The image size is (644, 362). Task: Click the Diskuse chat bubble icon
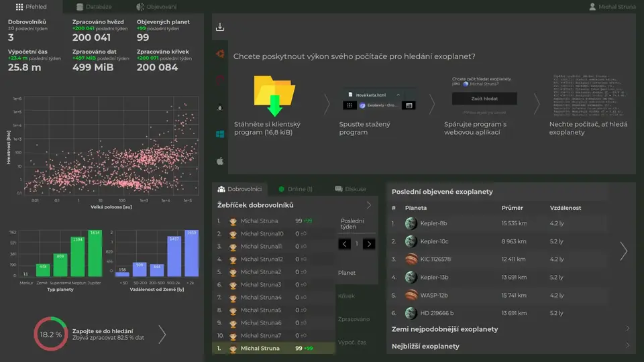338,189
